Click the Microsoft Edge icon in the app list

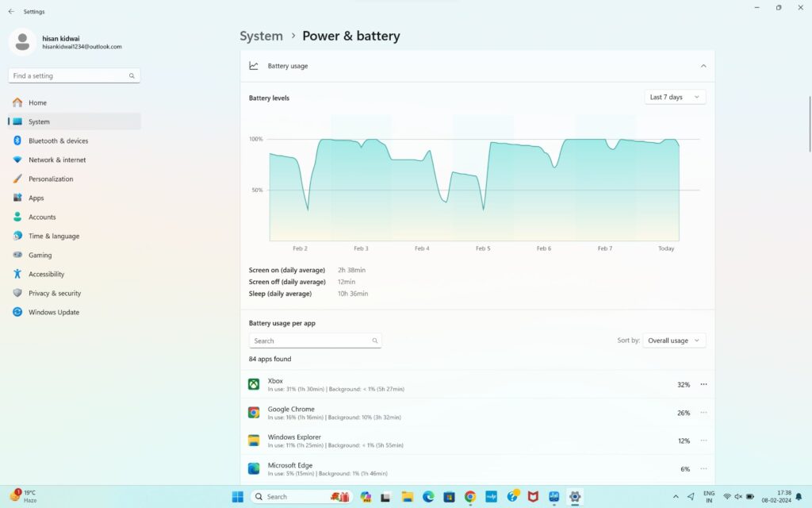[x=254, y=468]
